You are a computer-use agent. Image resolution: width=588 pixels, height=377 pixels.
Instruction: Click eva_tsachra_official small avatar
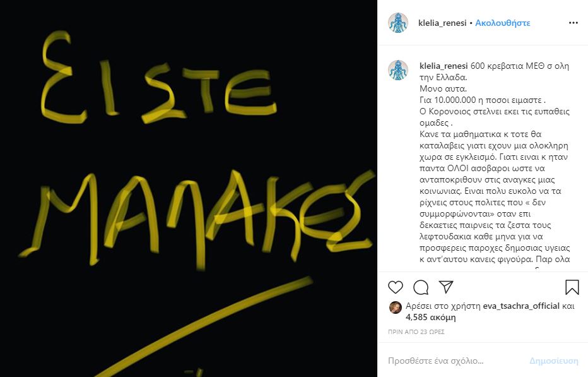[395, 307]
